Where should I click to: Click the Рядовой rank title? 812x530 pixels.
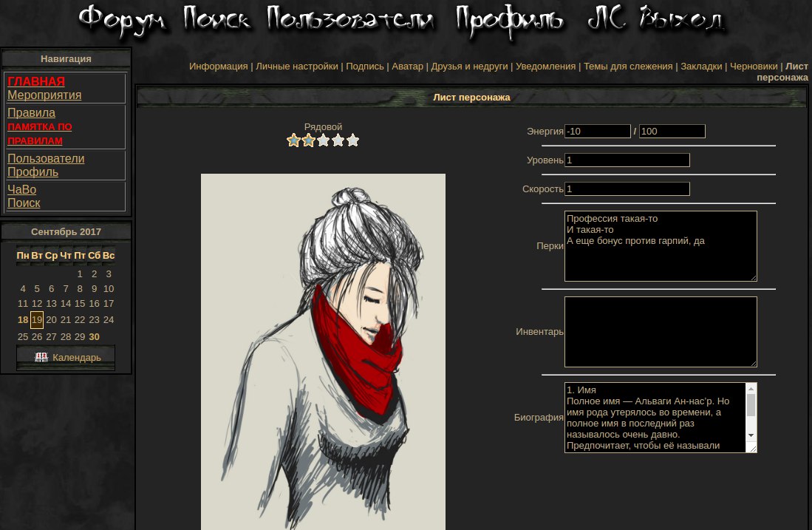tap(323, 127)
